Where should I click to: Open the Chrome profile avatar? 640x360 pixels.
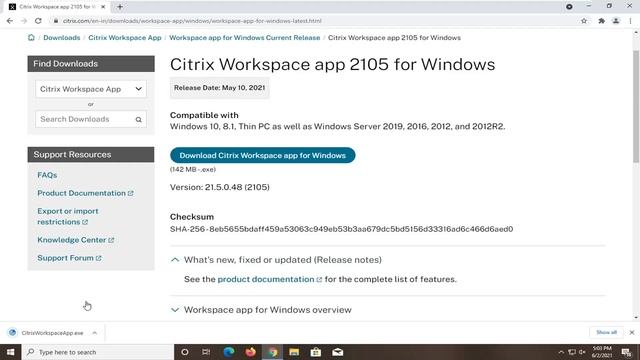(x=616, y=21)
